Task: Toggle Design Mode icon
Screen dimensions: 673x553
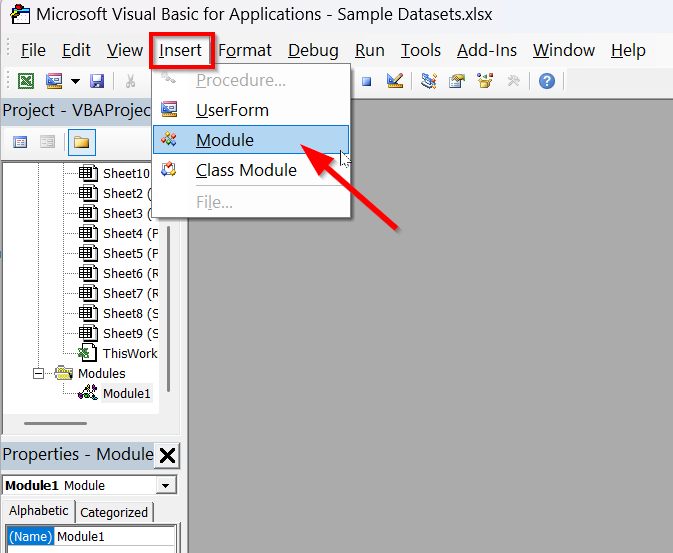Action: [x=394, y=81]
